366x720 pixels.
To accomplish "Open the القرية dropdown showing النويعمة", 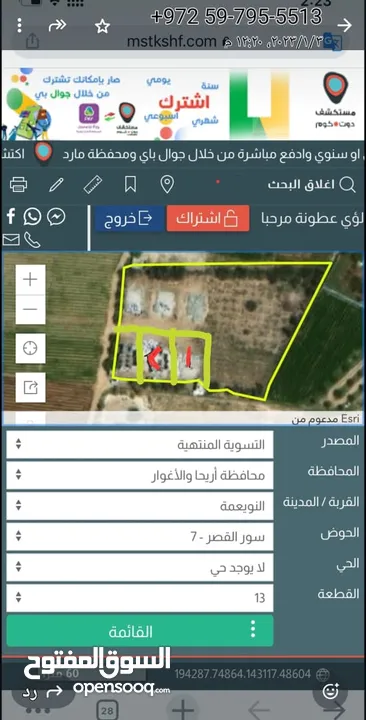I will pyautogui.click(x=140, y=506).
